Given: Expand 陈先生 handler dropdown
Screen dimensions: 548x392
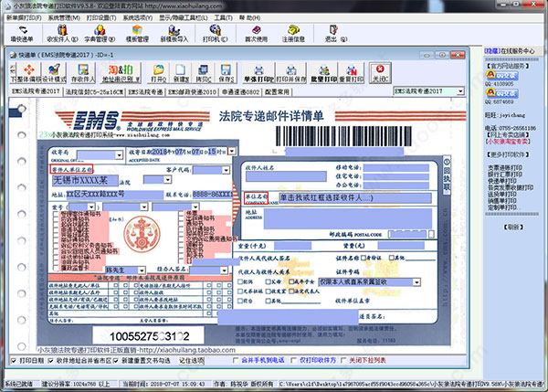Looking at the screenshot, I should pyautogui.click(x=142, y=270).
